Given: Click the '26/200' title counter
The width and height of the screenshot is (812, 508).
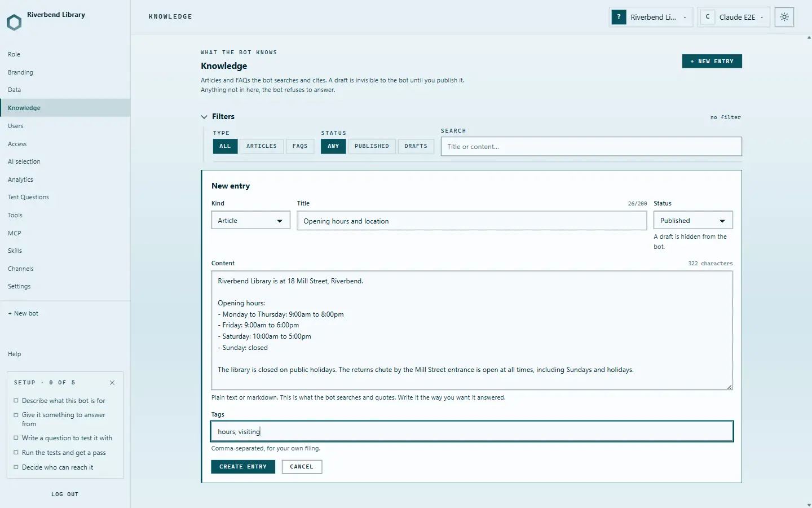Looking at the screenshot, I should tap(638, 204).
